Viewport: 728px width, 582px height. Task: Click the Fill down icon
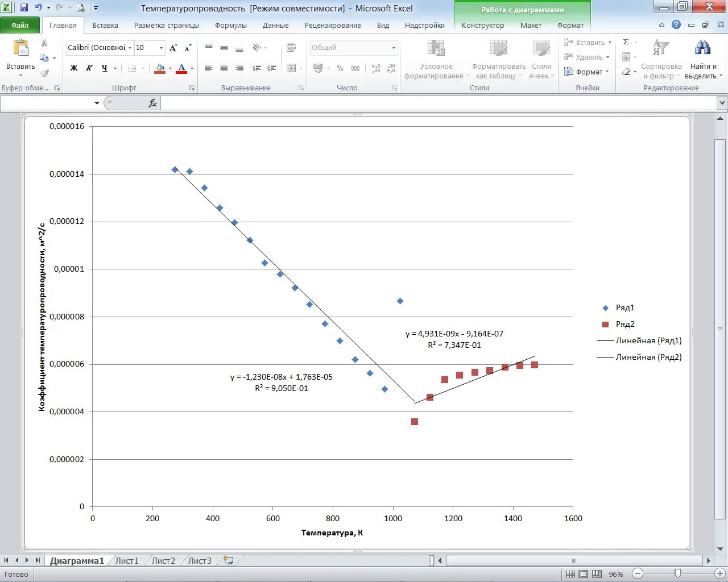(626, 57)
